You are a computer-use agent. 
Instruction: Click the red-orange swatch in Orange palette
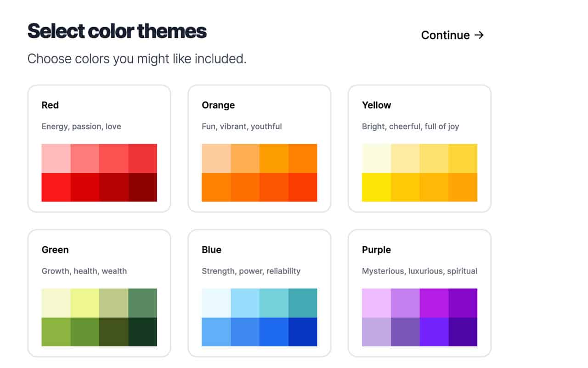tap(303, 187)
